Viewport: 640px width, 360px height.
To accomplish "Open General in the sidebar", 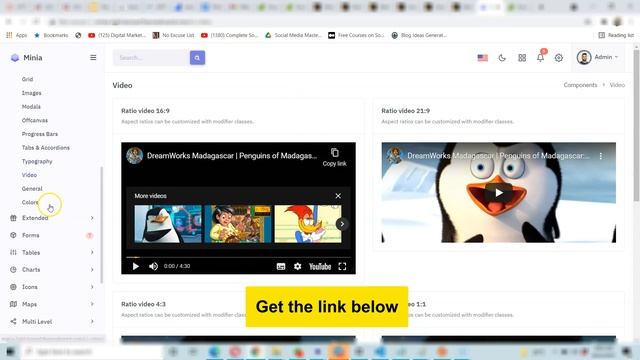I will pyautogui.click(x=32, y=189).
